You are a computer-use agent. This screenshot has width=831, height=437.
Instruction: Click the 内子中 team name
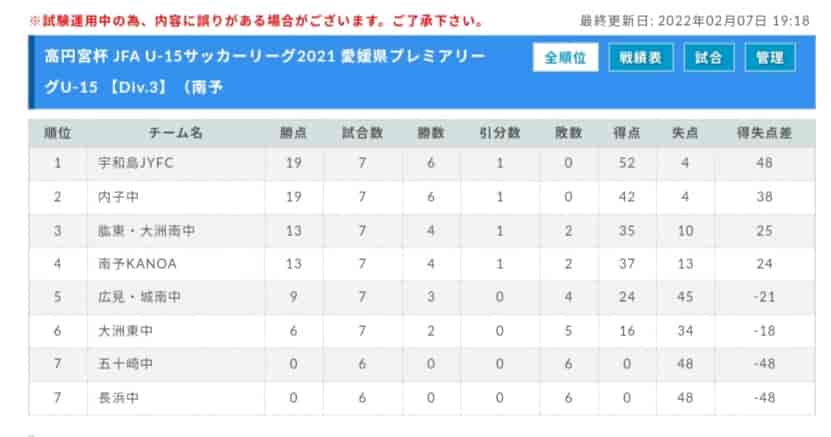click(118, 197)
